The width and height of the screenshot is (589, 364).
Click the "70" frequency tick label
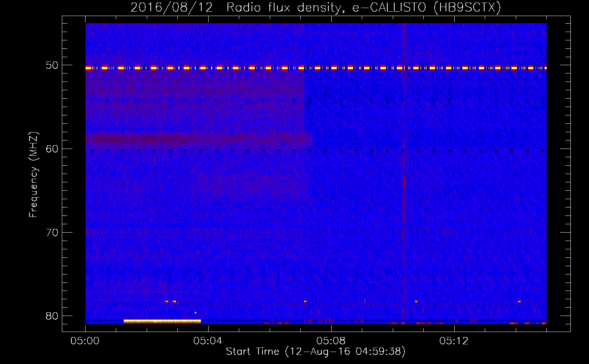click(x=52, y=233)
